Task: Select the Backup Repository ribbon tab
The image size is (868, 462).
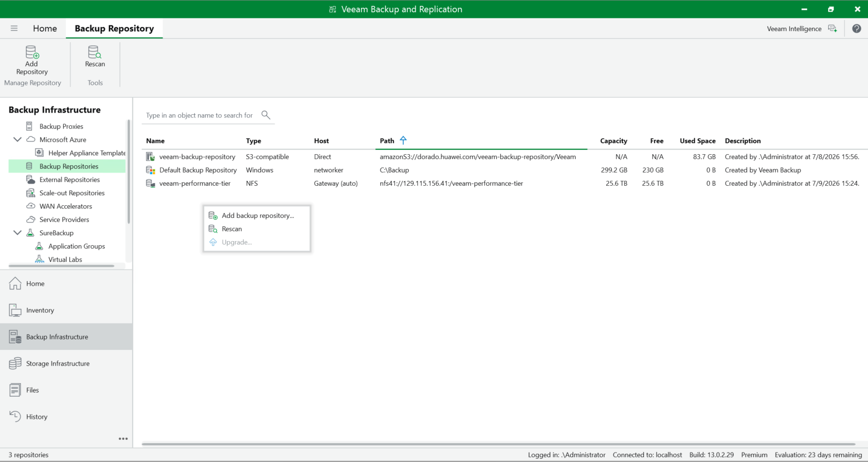Action: pos(114,28)
